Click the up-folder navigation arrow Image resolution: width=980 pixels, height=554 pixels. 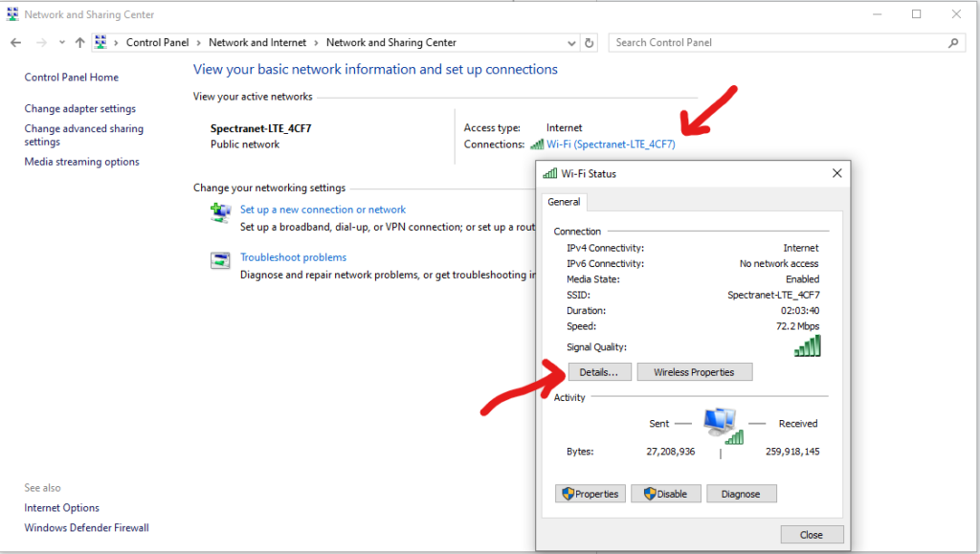(x=79, y=42)
